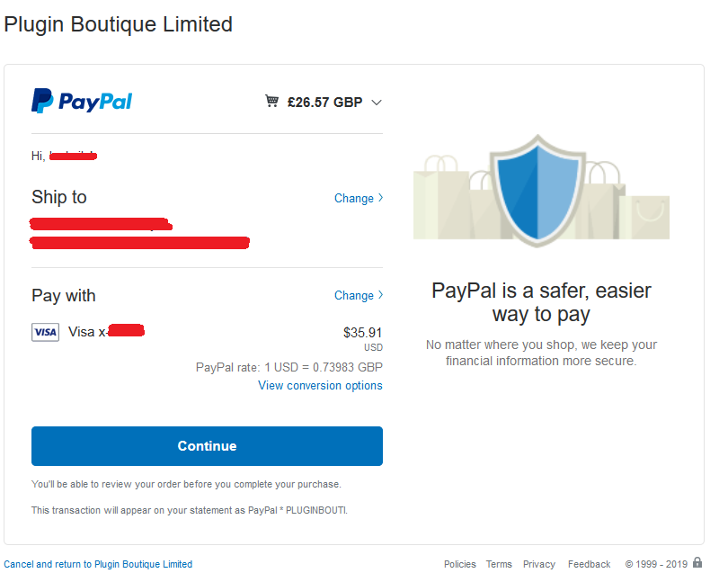Click the Plugin Boutique Limited page heading

[118, 24]
